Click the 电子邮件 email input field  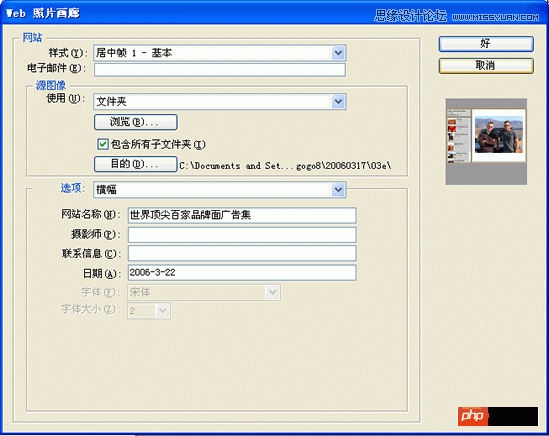[x=220, y=69]
